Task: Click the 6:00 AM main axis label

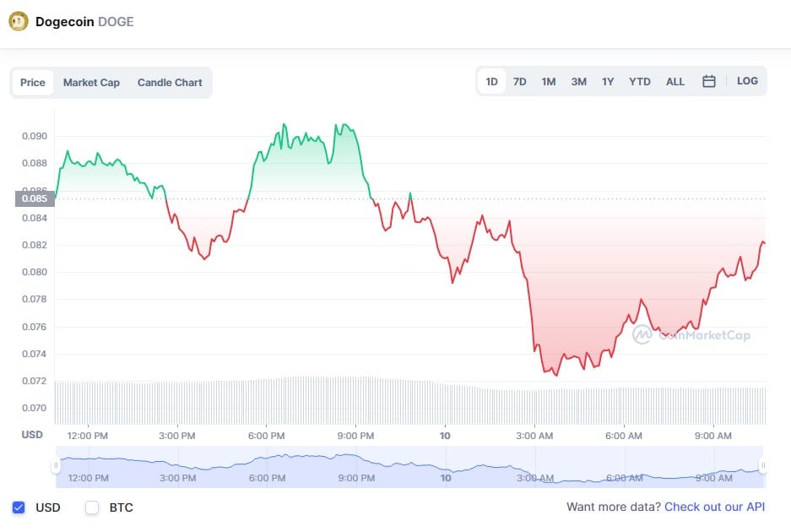Action: coord(624,436)
